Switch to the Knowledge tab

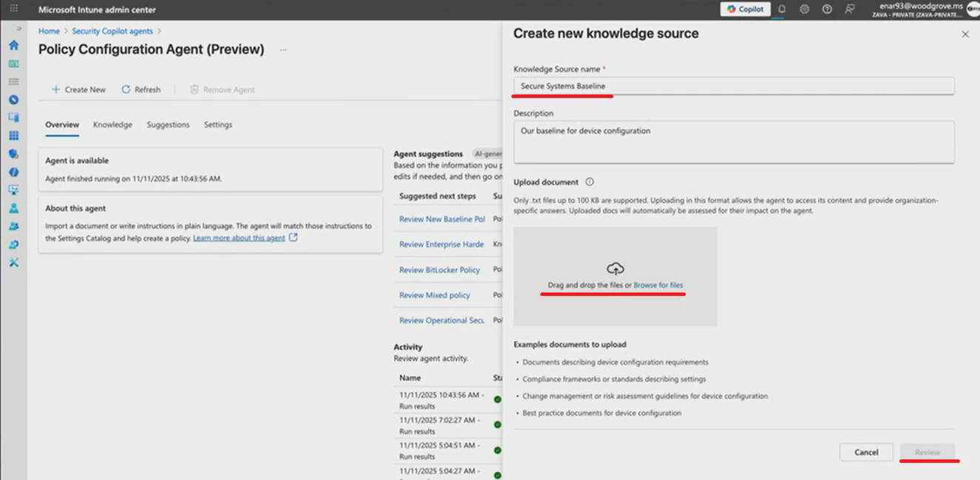click(112, 125)
